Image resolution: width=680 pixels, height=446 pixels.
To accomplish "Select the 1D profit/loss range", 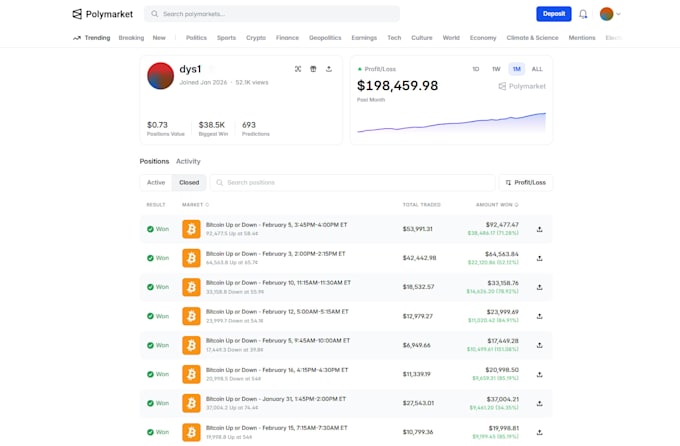I will coord(476,69).
